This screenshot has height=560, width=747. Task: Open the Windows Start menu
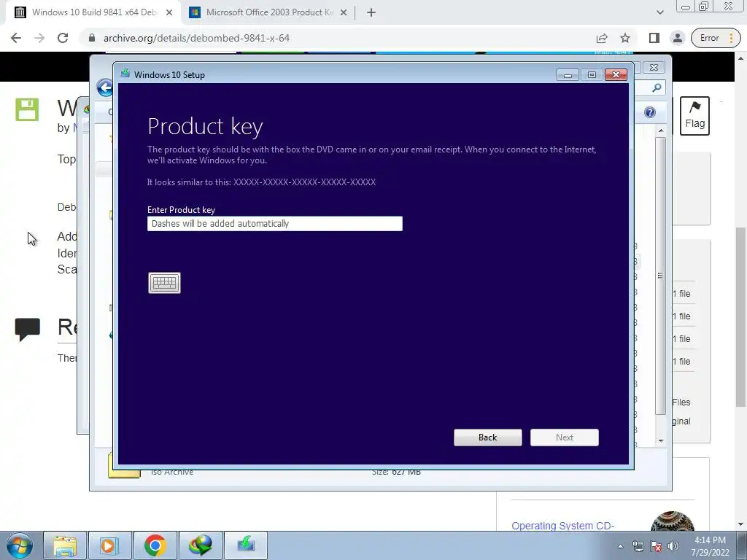tap(20, 545)
